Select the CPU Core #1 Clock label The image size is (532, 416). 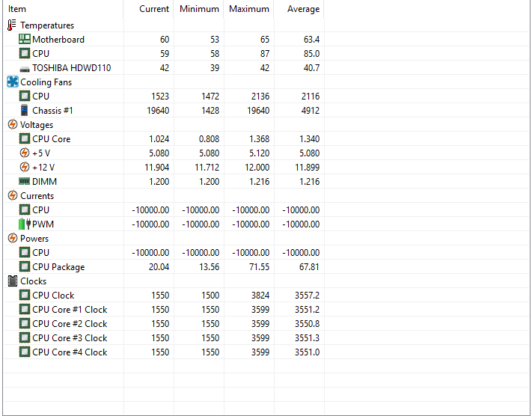point(70,310)
